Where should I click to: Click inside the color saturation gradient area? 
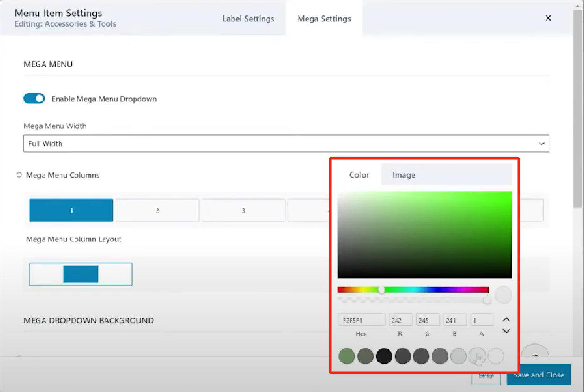tap(424, 234)
